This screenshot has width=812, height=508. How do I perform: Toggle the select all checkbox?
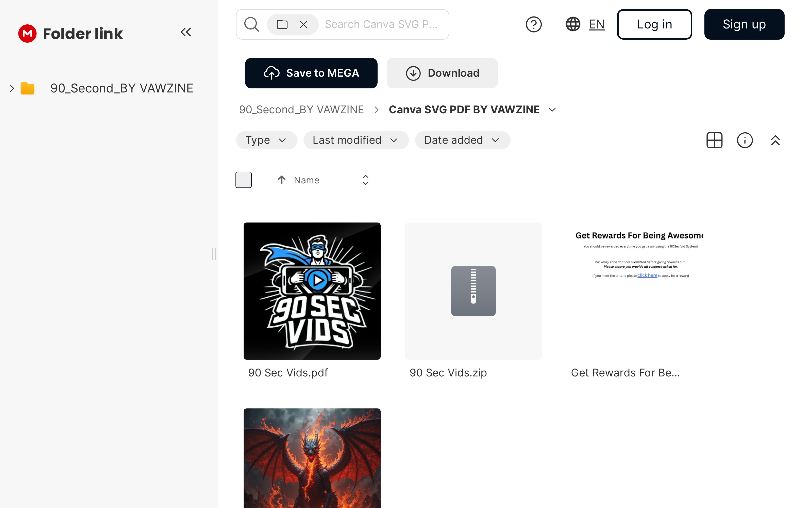(x=244, y=180)
